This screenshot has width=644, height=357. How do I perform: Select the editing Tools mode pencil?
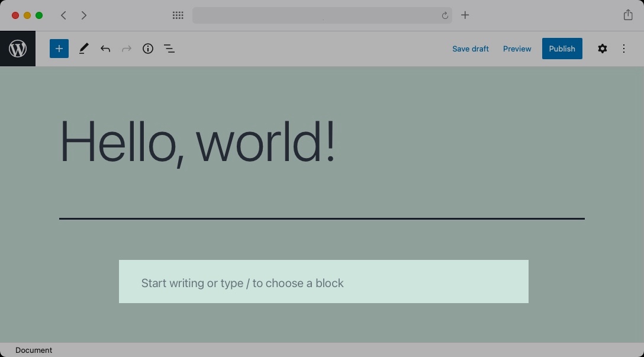[x=83, y=49]
